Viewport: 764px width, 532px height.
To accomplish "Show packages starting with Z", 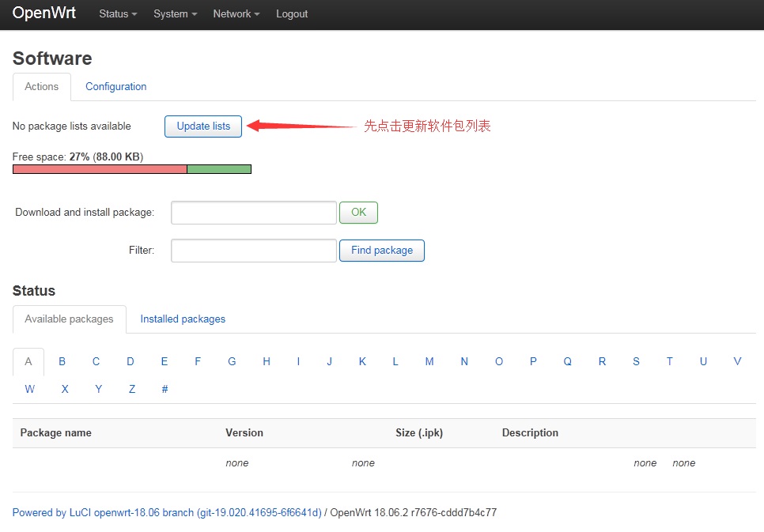I will (132, 389).
